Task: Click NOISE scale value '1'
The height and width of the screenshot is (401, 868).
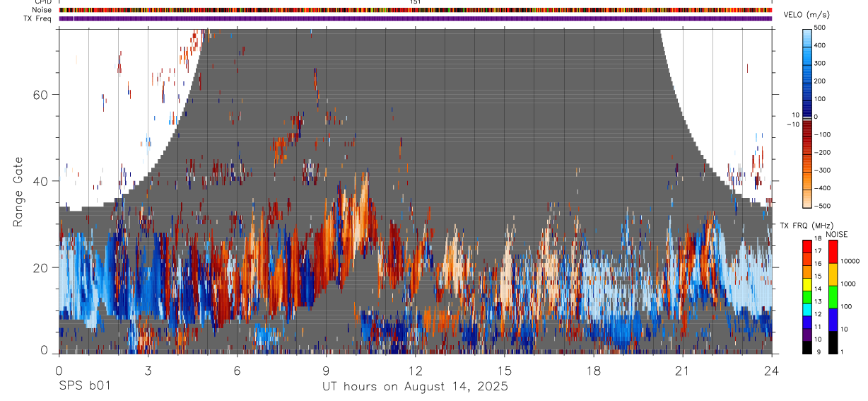Action: [842, 351]
